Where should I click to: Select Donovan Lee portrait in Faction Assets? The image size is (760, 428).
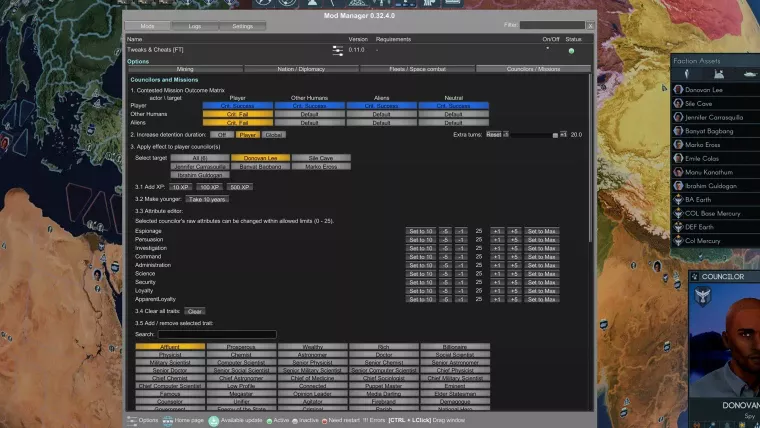[x=678, y=89]
